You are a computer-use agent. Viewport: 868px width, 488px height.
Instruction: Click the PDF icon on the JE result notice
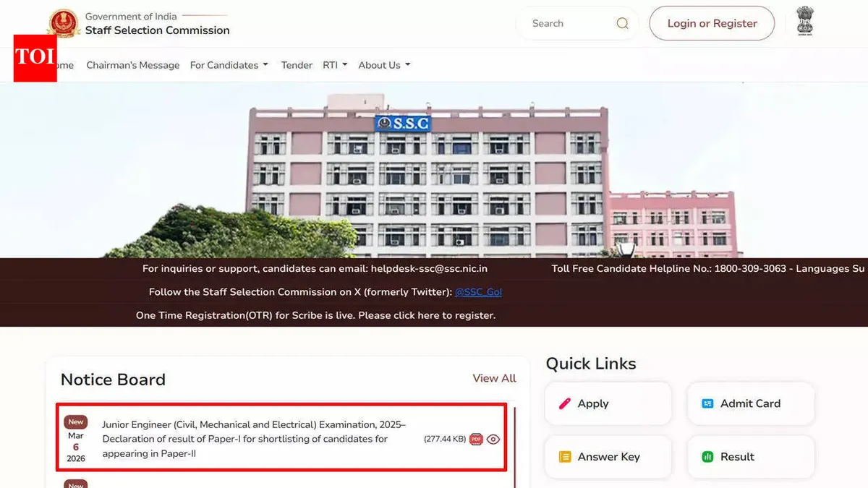coord(476,438)
